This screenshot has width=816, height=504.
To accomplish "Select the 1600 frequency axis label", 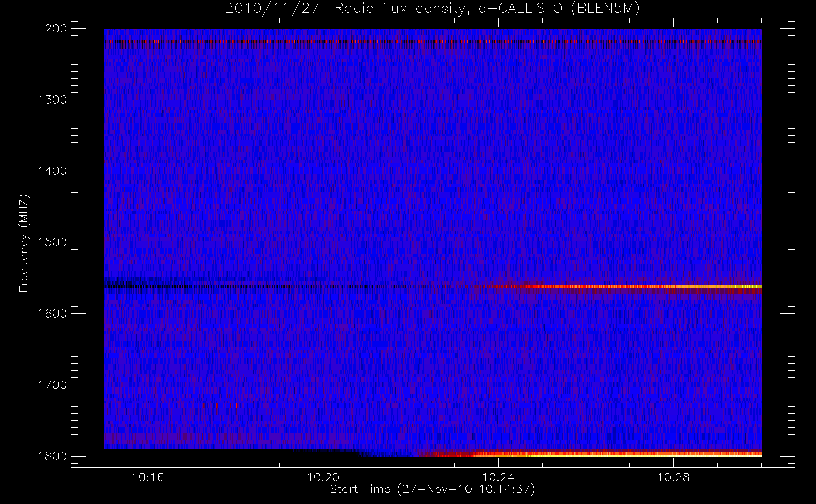I will coord(52,313).
